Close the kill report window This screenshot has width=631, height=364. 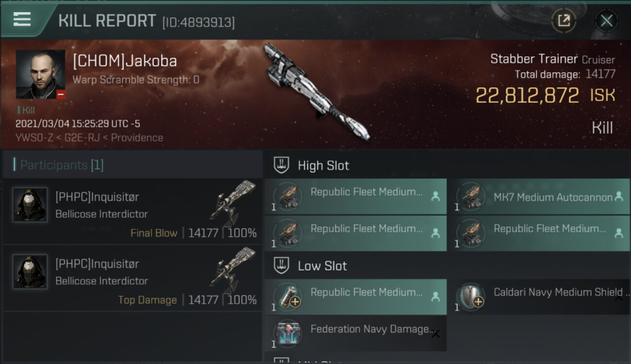click(x=606, y=20)
